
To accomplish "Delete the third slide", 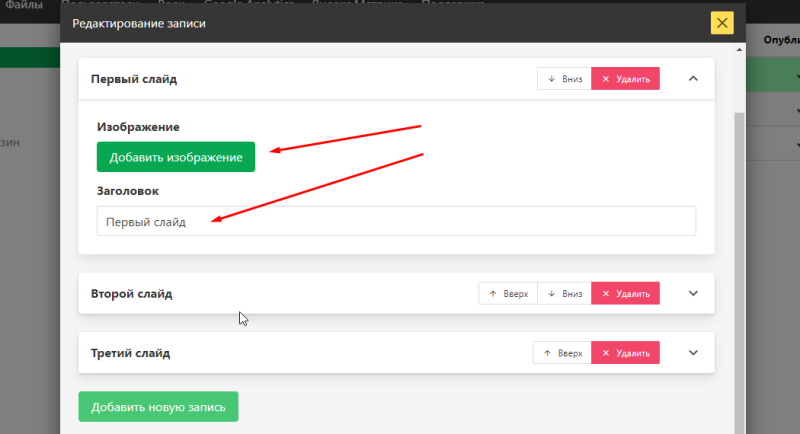I will coord(625,353).
